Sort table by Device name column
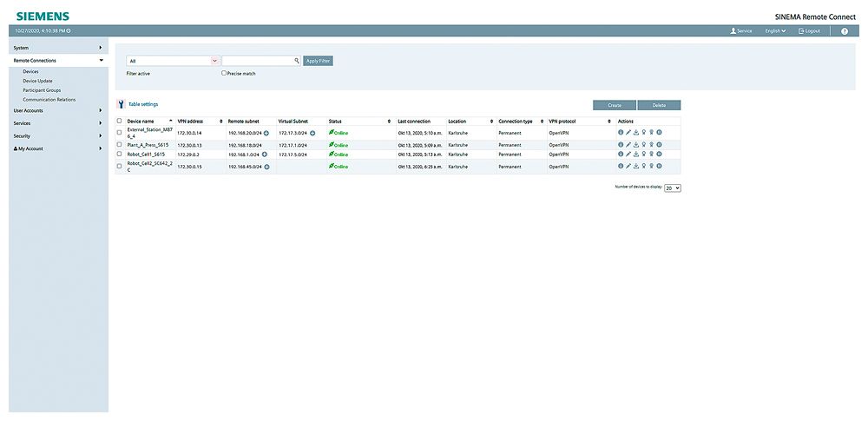The height and width of the screenshot is (421, 868). click(x=149, y=122)
